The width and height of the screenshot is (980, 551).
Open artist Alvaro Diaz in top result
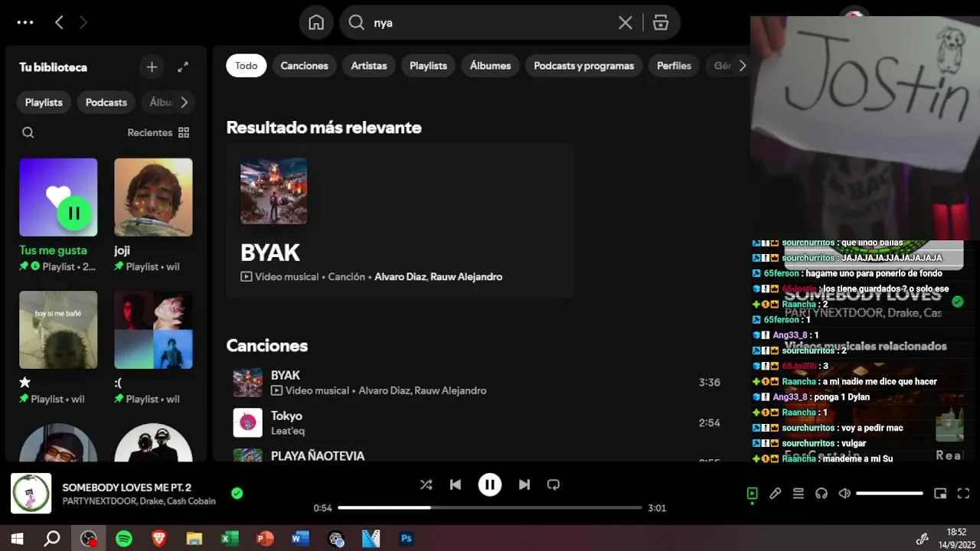400,277
